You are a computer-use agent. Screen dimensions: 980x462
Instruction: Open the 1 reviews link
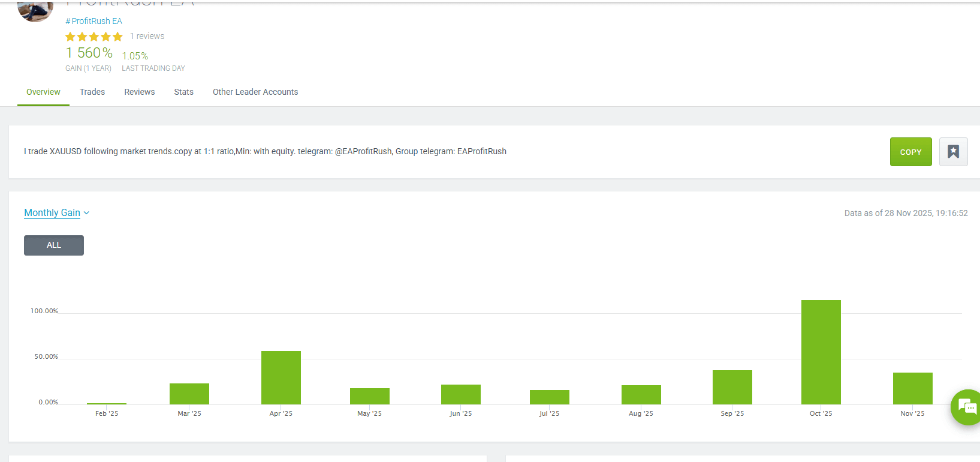click(147, 36)
